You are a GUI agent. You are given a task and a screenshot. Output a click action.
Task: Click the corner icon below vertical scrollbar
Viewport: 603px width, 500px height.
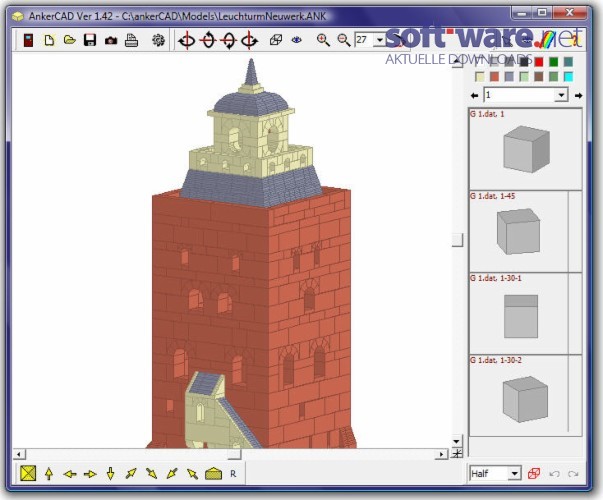[x=457, y=453]
